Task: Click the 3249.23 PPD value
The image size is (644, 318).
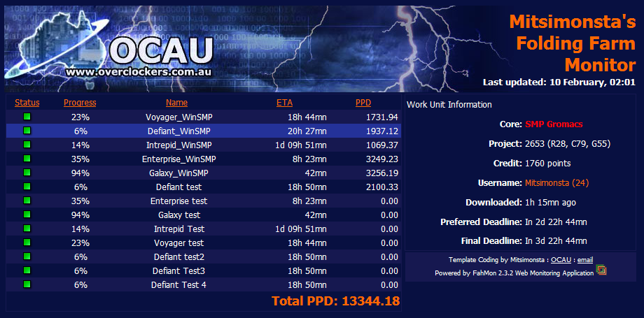Action: [382, 159]
